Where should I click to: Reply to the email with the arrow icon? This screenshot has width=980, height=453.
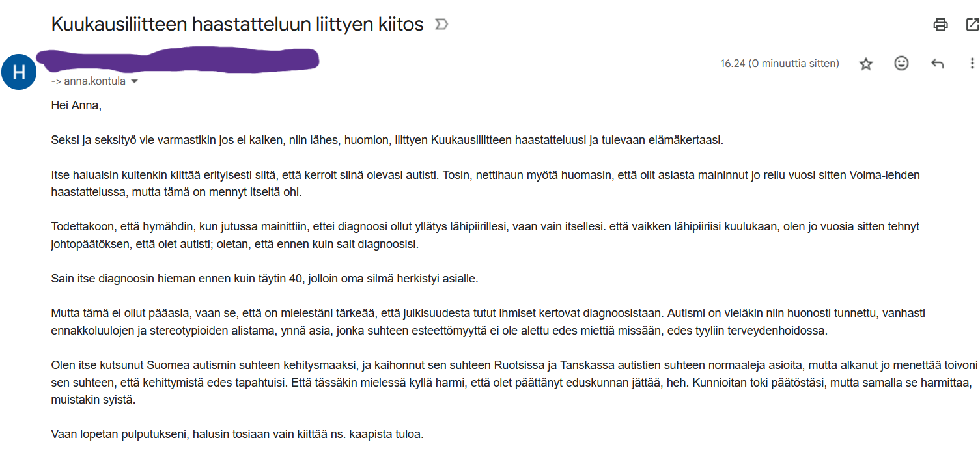[x=937, y=64]
